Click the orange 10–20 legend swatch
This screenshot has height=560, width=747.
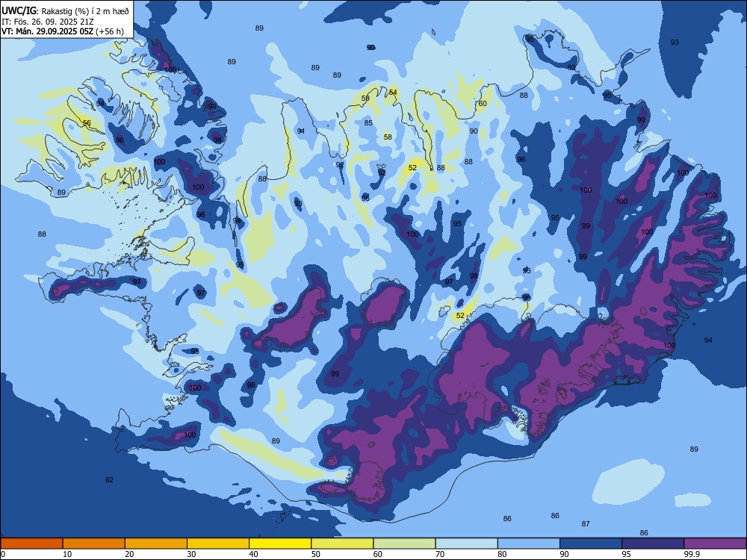coord(94,544)
